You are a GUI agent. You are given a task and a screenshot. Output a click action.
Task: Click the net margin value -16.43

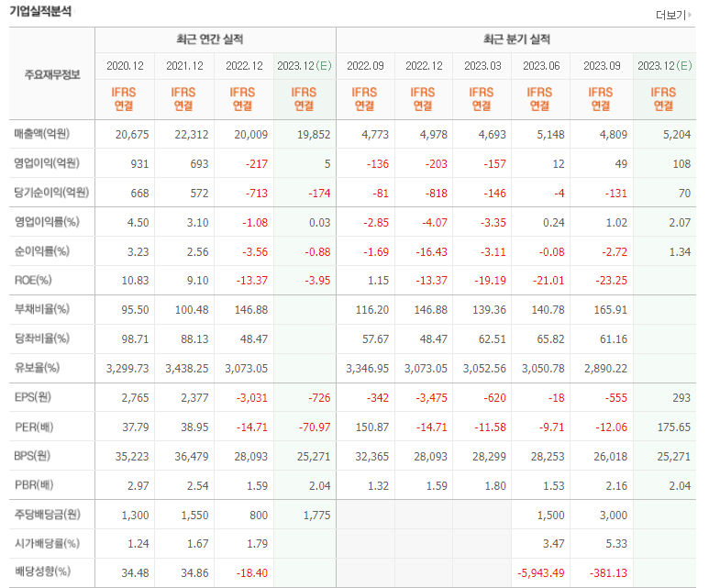[x=431, y=252]
